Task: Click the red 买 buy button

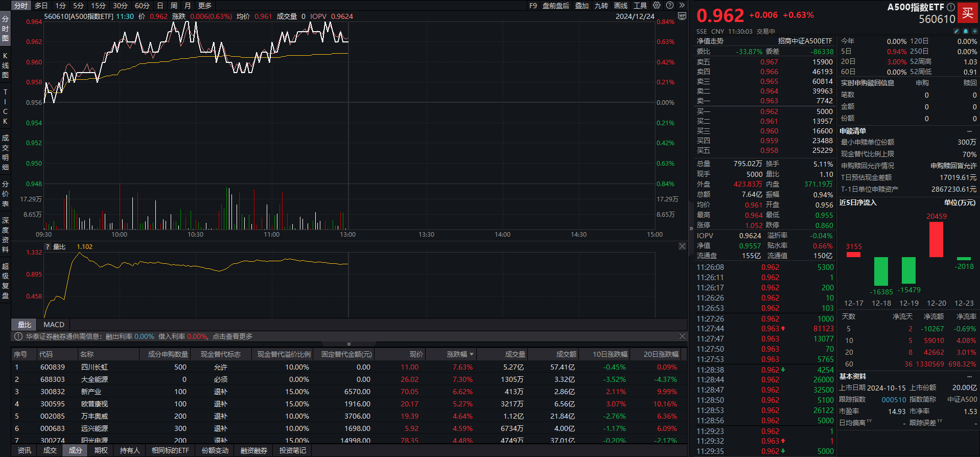Action: [968, 13]
